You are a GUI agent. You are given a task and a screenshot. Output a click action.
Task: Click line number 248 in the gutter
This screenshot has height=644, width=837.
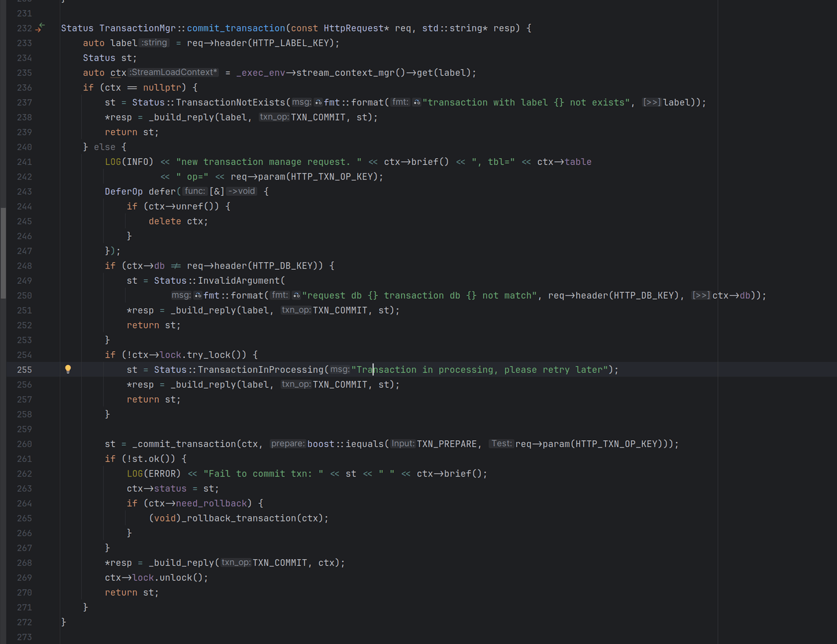pos(24,266)
